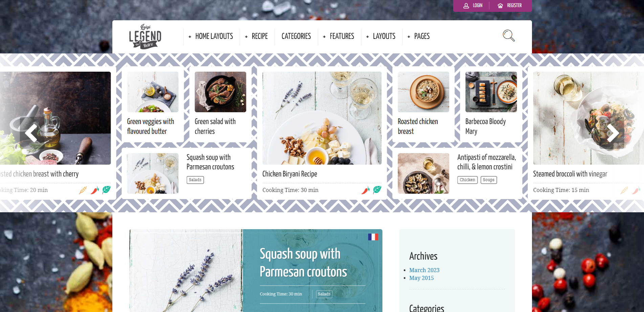Image resolution: width=644 pixels, height=312 pixels.
Task: Select the Soups tag on Antipasti recipe
Action: [489, 180]
